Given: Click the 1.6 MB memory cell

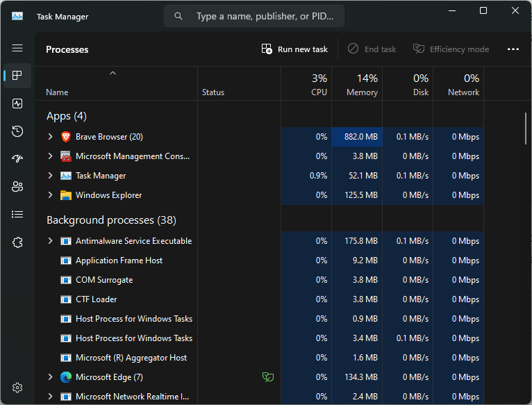Looking at the screenshot, I should 357,358.
